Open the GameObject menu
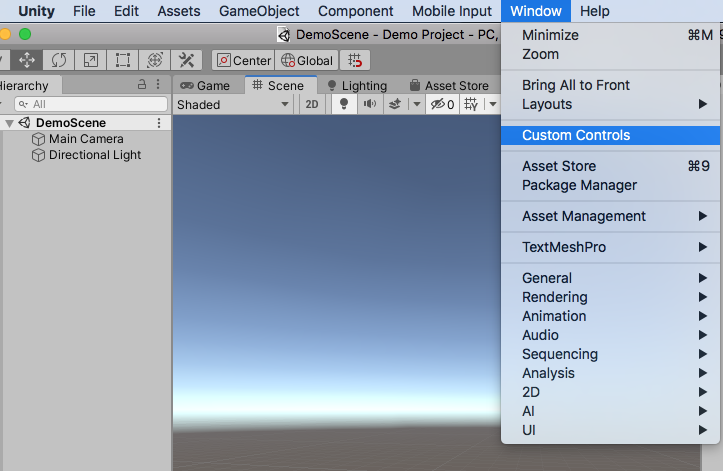 (x=259, y=11)
